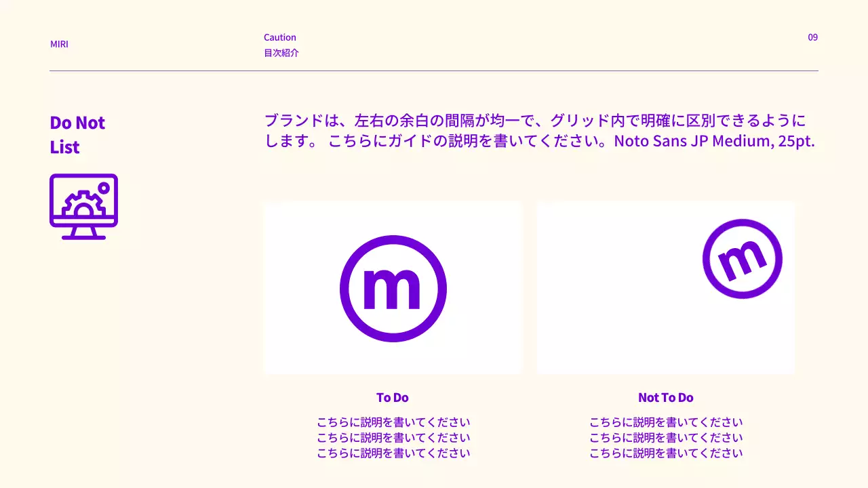Click page number 09

click(812, 37)
